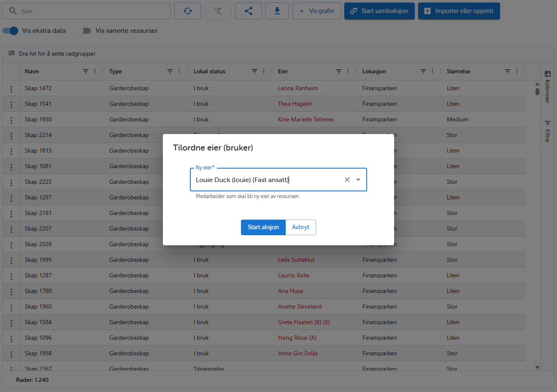Open the Filtre side panel tab
The width and height of the screenshot is (557, 392).
click(547, 131)
